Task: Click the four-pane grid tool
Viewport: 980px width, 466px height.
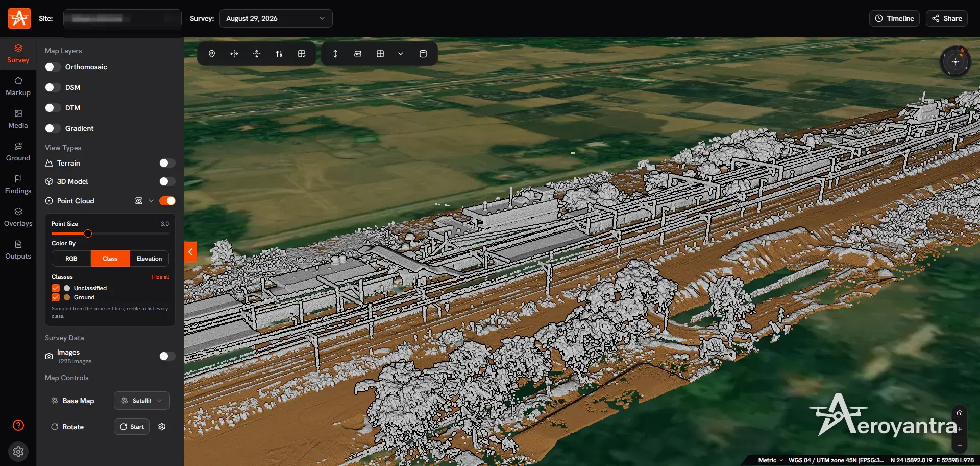Action: [380, 54]
